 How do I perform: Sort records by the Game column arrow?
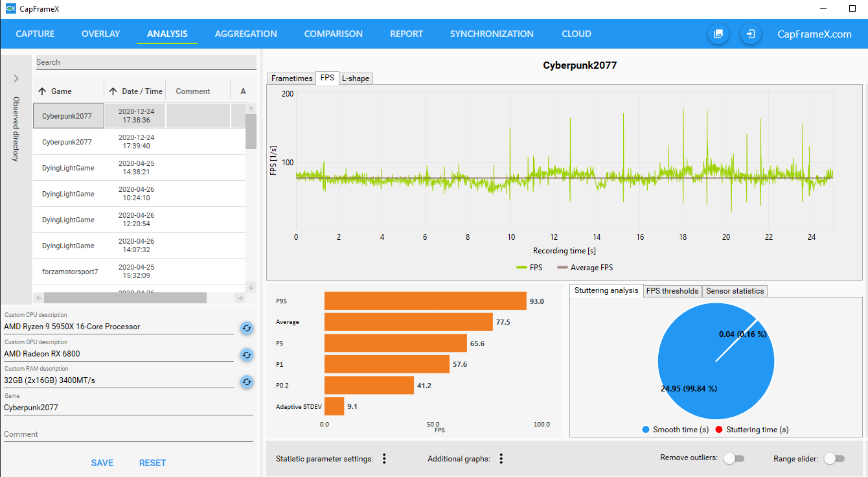click(x=41, y=91)
